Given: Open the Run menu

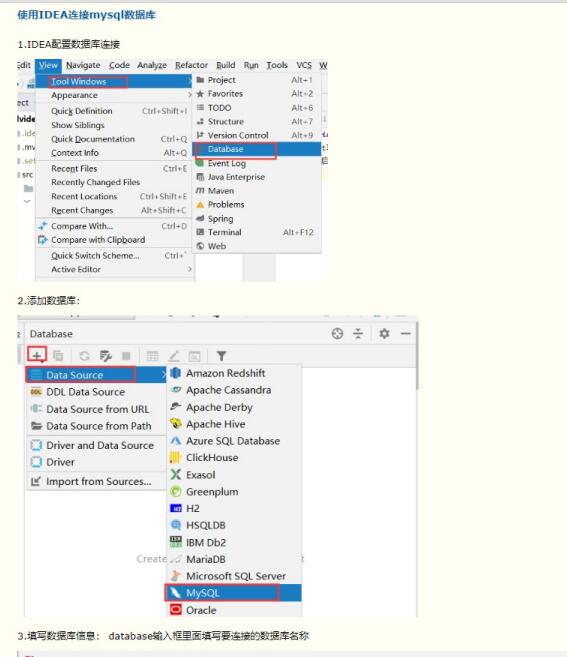Looking at the screenshot, I should (251, 65).
